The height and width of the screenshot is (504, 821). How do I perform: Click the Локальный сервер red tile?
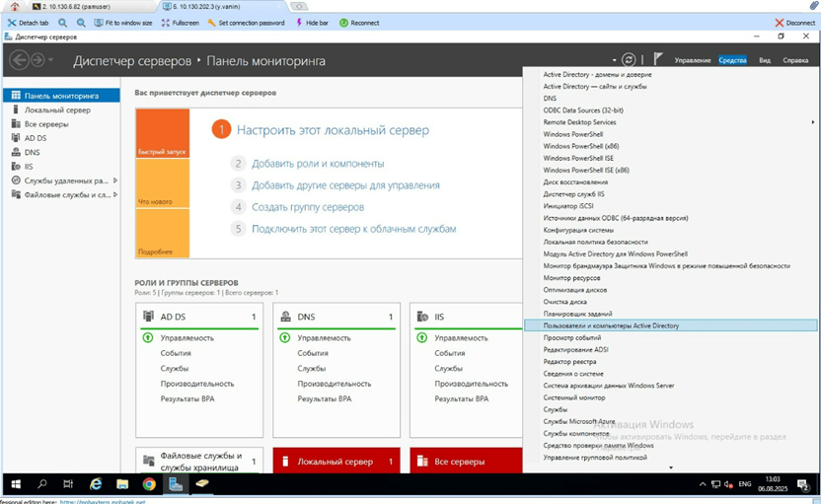tap(336, 461)
